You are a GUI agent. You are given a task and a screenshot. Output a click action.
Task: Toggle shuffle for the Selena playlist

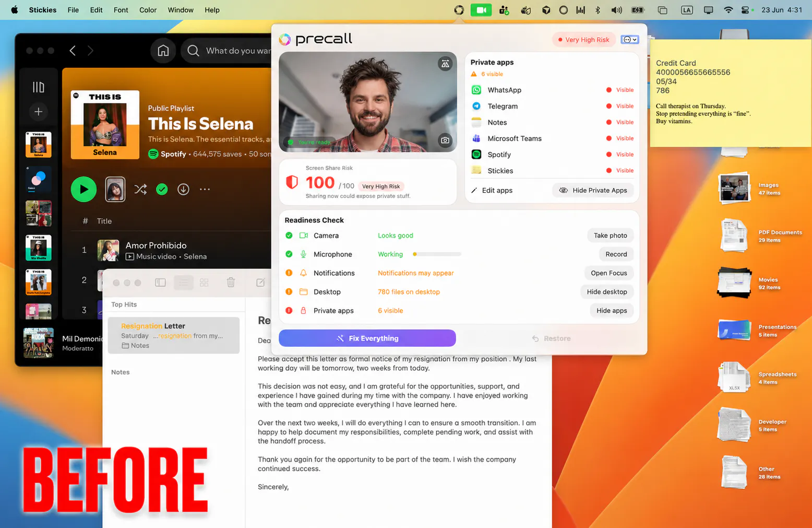click(x=140, y=189)
